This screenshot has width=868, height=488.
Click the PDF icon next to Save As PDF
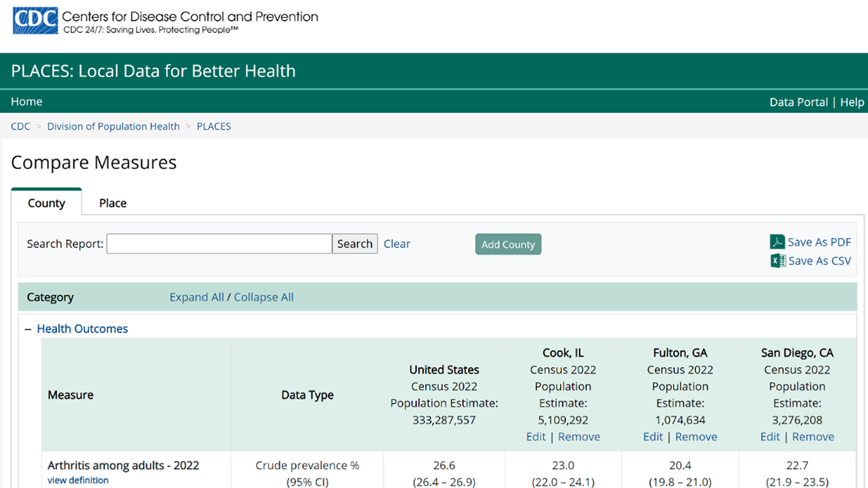pyautogui.click(x=778, y=242)
